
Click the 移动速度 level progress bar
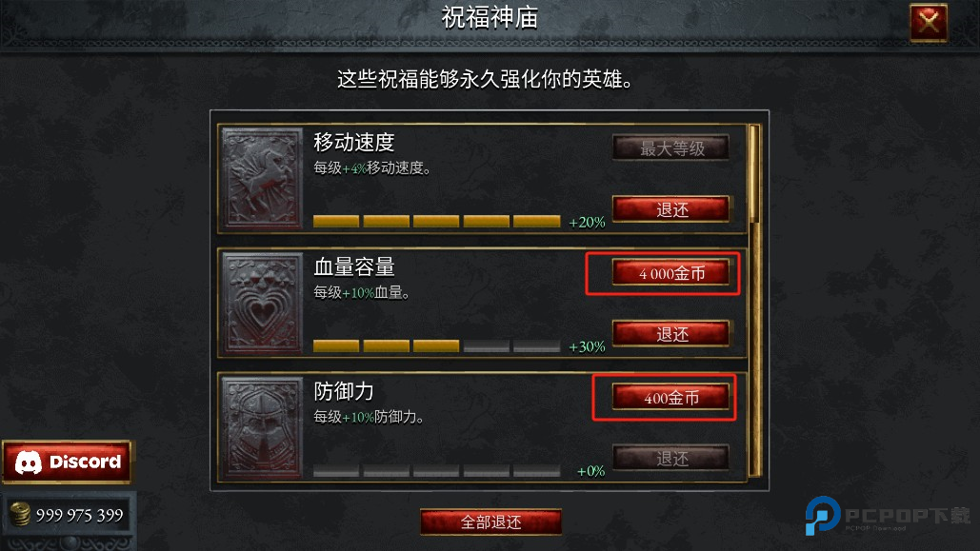pyautogui.click(x=436, y=221)
